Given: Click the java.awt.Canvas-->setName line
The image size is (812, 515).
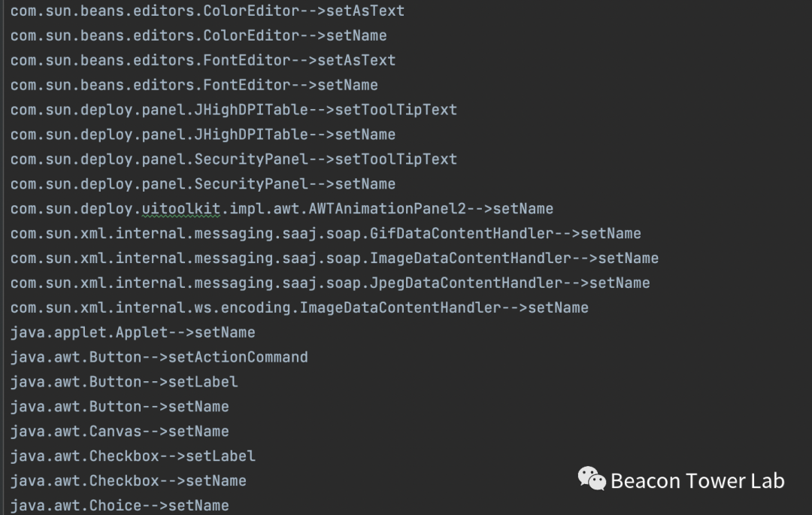Looking at the screenshot, I should (120, 432).
